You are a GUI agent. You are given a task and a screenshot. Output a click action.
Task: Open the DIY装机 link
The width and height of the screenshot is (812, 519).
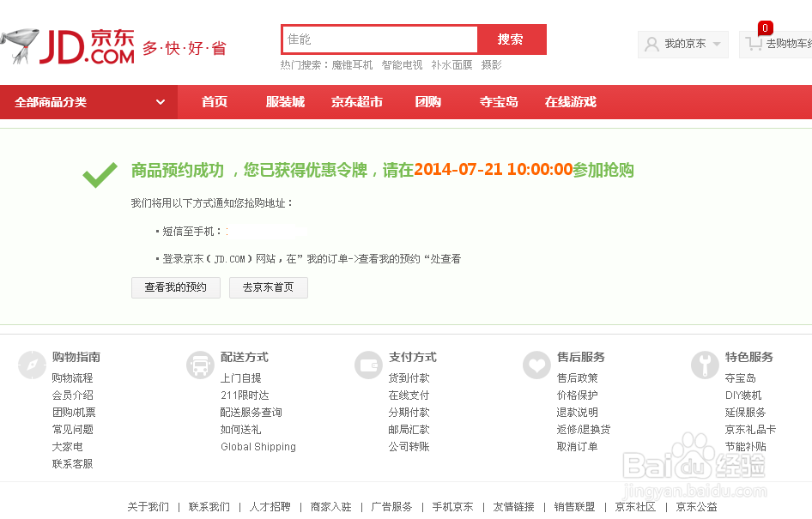(743, 395)
